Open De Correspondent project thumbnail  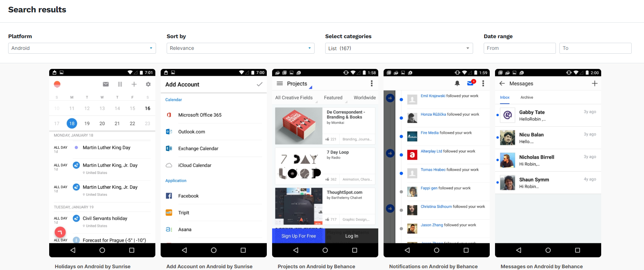(x=299, y=126)
